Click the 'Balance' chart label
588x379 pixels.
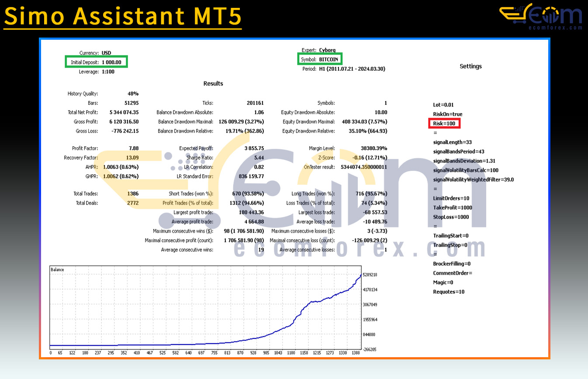tap(57, 270)
